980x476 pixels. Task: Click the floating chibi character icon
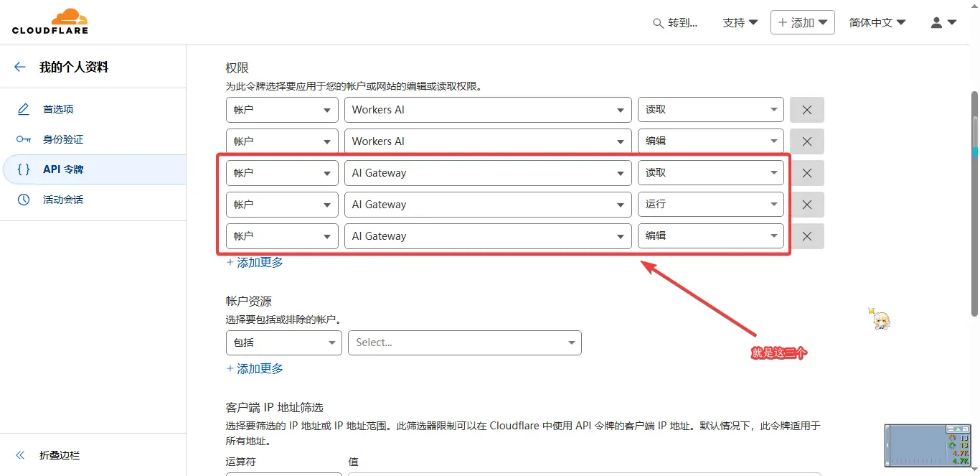tap(880, 319)
